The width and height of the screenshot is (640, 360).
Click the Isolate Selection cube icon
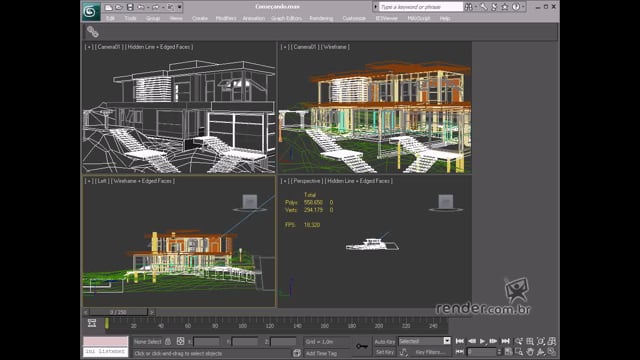point(297,353)
